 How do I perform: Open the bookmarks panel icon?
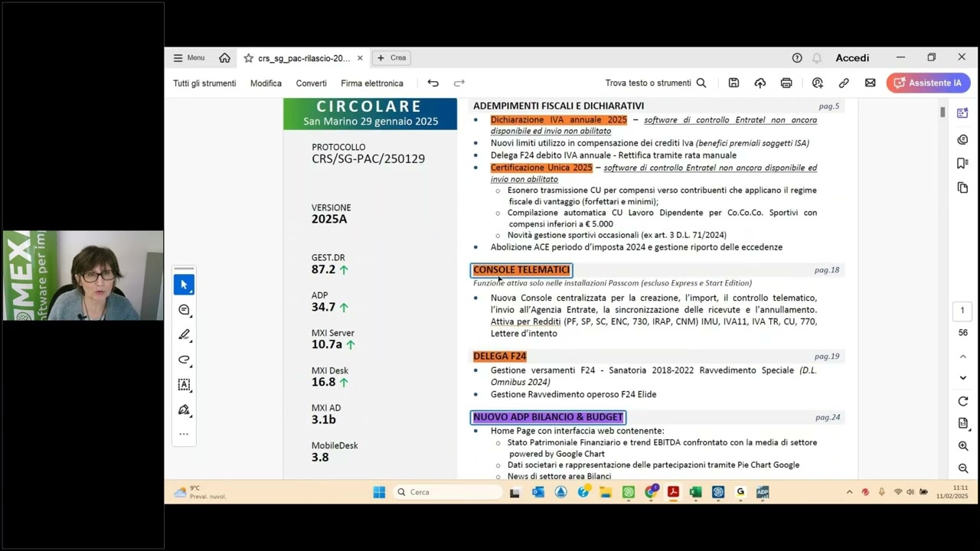pyautogui.click(x=962, y=163)
